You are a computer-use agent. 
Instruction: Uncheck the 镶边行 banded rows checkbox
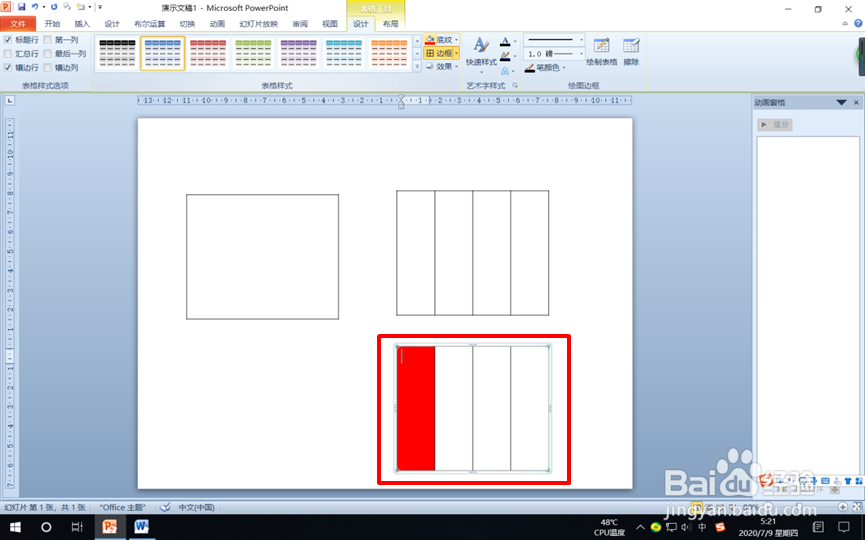click(x=8, y=67)
